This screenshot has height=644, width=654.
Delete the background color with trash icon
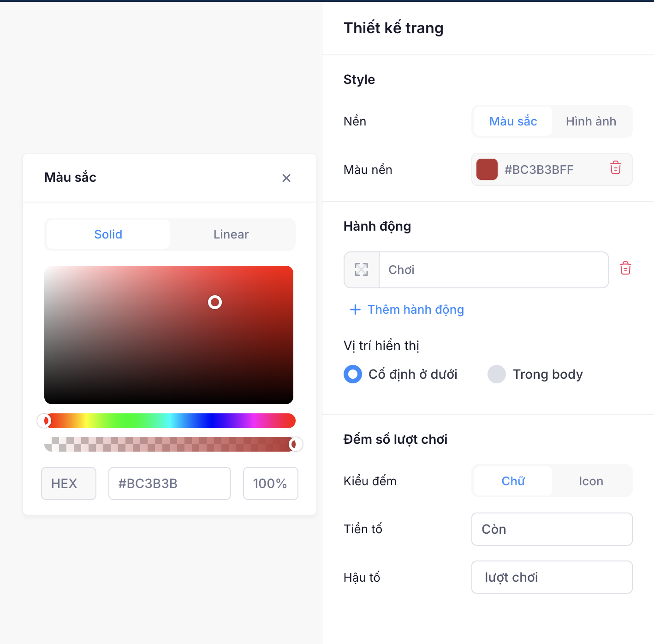(615, 167)
